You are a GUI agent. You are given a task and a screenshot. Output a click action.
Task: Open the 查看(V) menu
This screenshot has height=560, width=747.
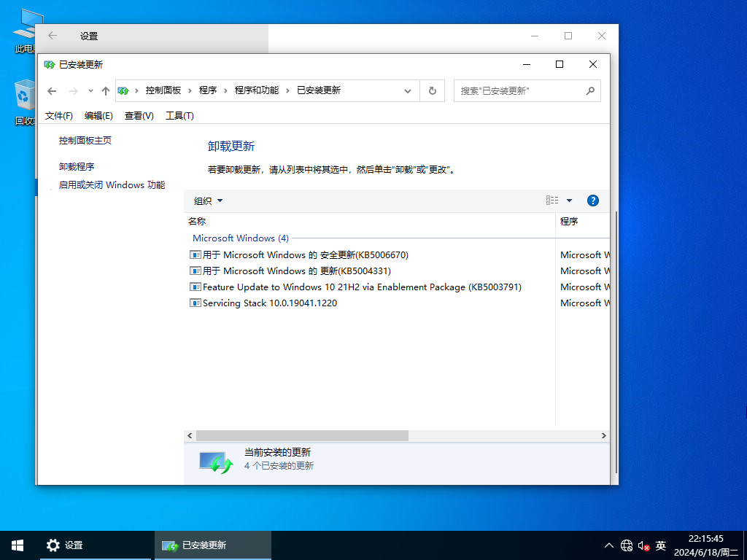coord(138,115)
